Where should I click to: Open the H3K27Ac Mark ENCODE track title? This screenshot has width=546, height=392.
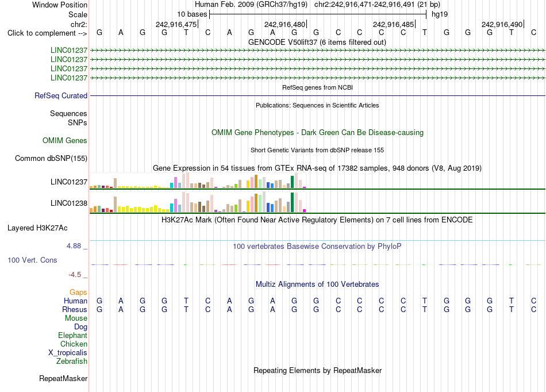click(317, 220)
